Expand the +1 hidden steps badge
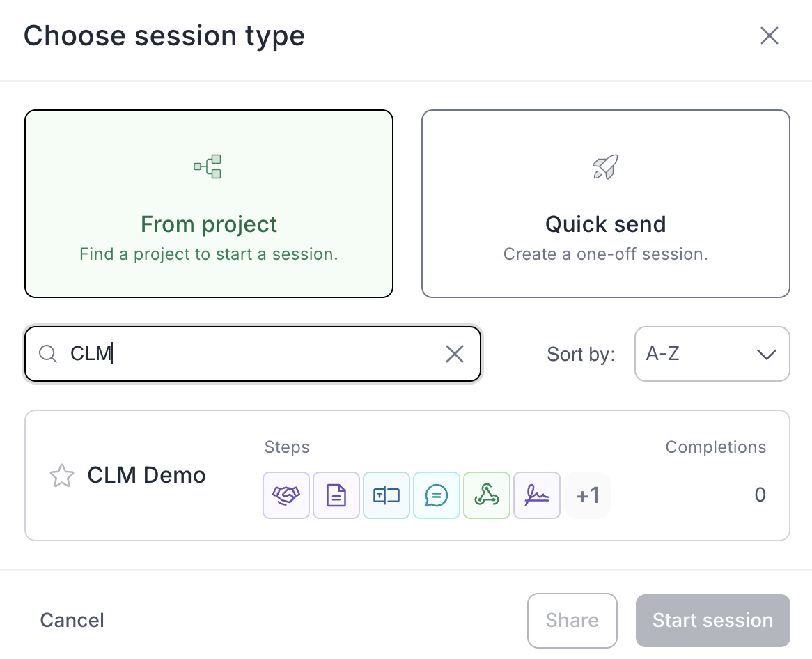 [588, 495]
